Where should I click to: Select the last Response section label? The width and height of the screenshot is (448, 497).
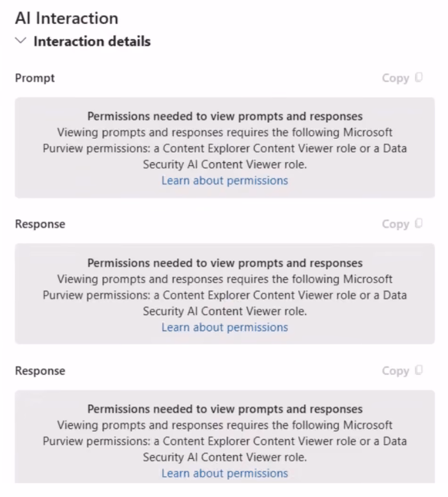[x=40, y=371]
